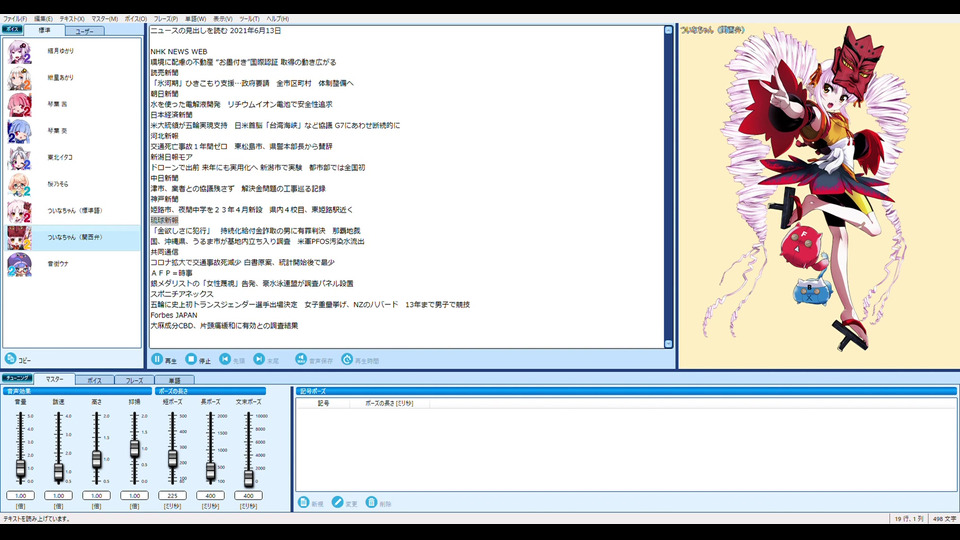Screen dimensions: 960x540
Task: Open the ファイル(F) menu
Action: pyautogui.click(x=15, y=19)
